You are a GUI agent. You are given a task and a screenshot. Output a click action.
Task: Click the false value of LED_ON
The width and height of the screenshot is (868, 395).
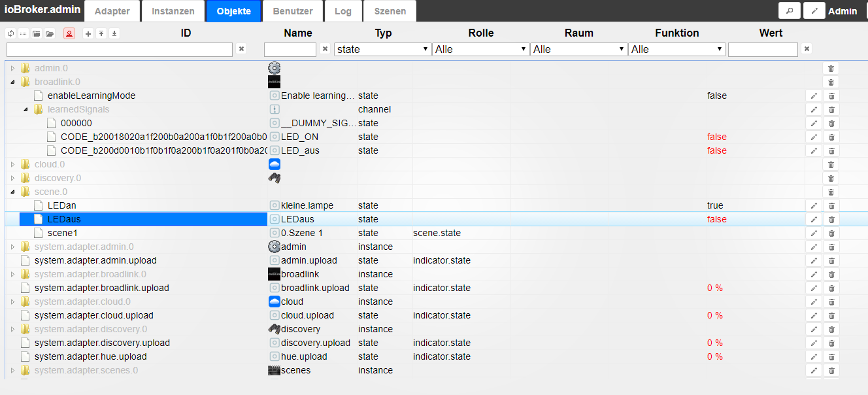717,137
